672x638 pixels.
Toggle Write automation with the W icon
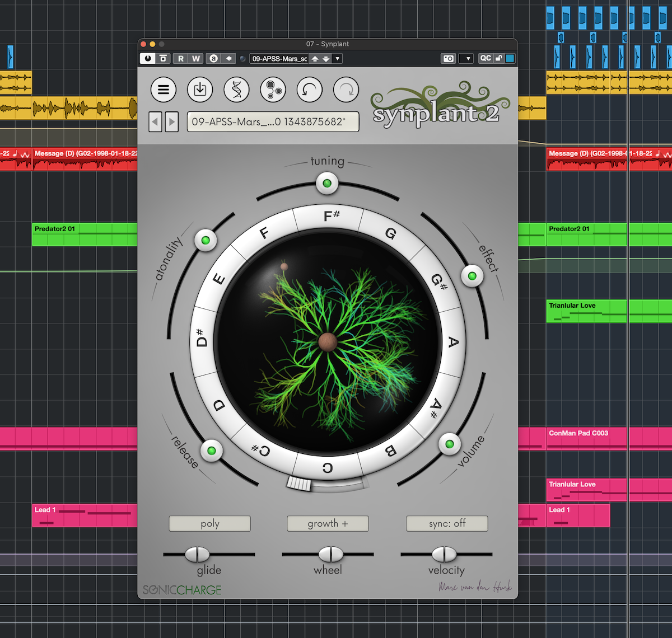(x=194, y=58)
